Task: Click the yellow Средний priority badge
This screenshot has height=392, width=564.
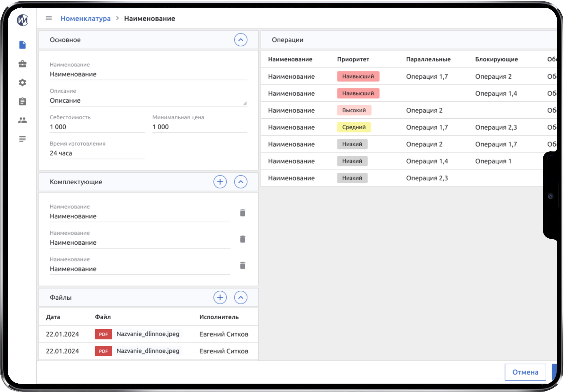Action: pos(354,127)
